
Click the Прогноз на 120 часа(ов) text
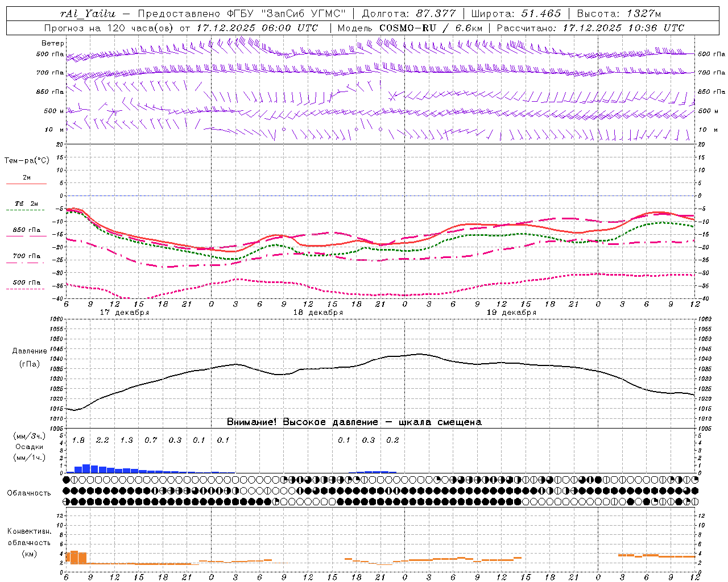110,27
